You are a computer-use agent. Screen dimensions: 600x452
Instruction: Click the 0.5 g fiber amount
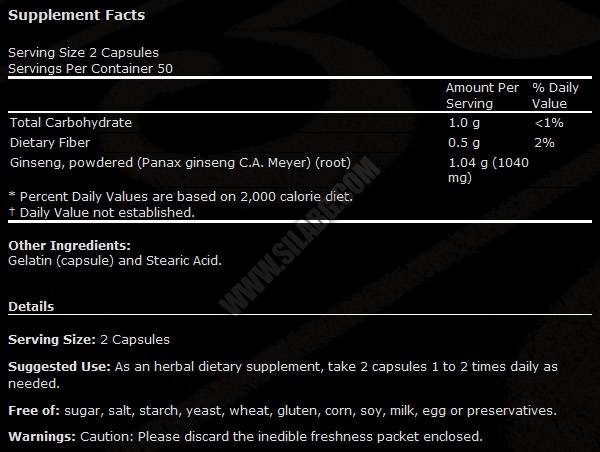coord(464,143)
